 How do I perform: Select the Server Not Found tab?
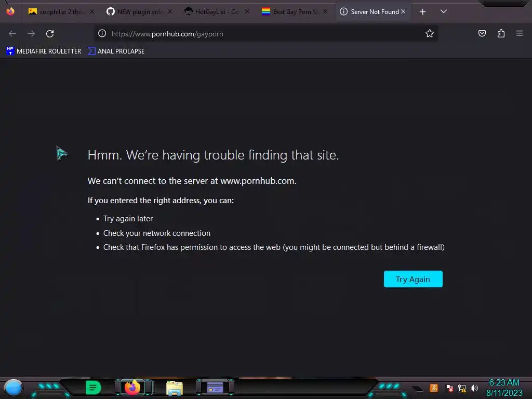tap(372, 11)
